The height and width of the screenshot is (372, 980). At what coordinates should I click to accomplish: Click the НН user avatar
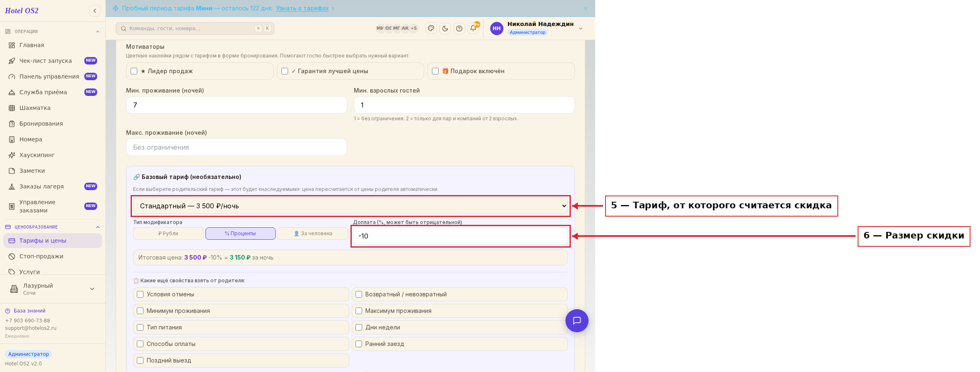click(496, 29)
